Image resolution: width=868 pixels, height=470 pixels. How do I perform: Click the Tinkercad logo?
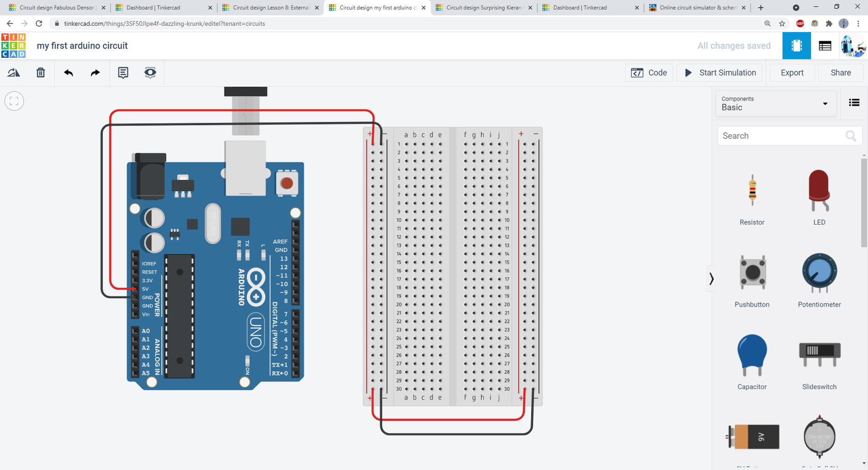[x=13, y=45]
